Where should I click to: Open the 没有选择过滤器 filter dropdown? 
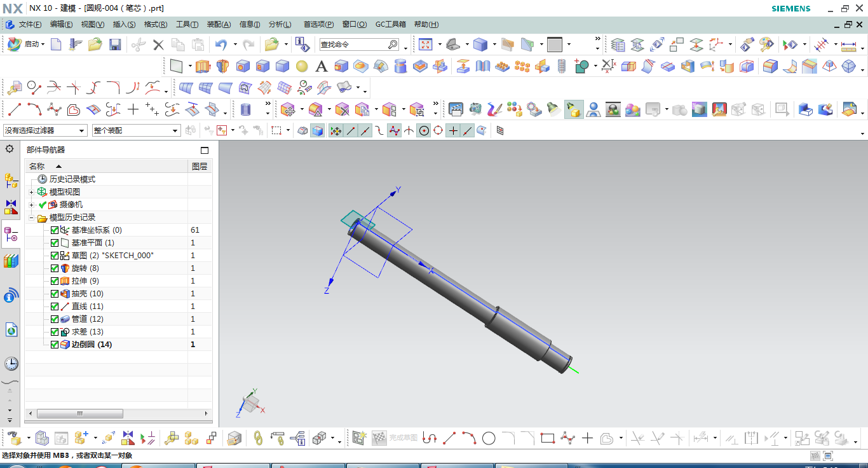tap(45, 130)
